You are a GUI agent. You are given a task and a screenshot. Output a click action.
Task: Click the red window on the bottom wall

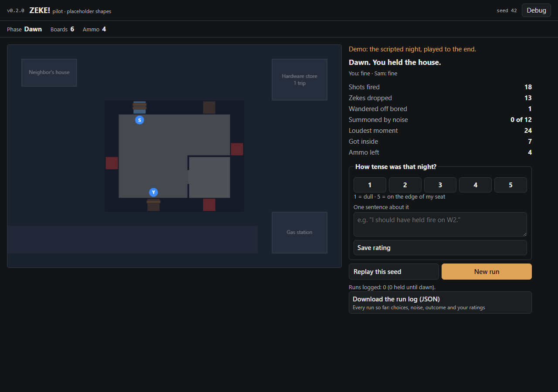coord(209,205)
